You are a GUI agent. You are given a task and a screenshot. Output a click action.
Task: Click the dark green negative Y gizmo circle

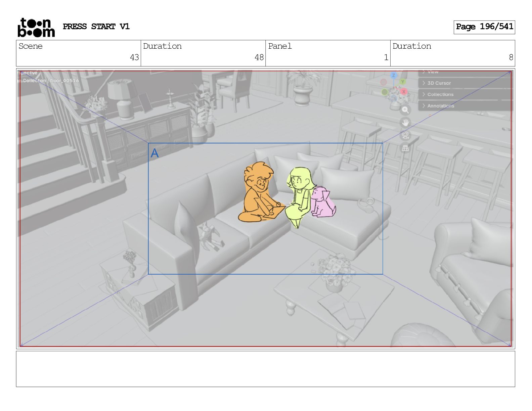[385, 92]
